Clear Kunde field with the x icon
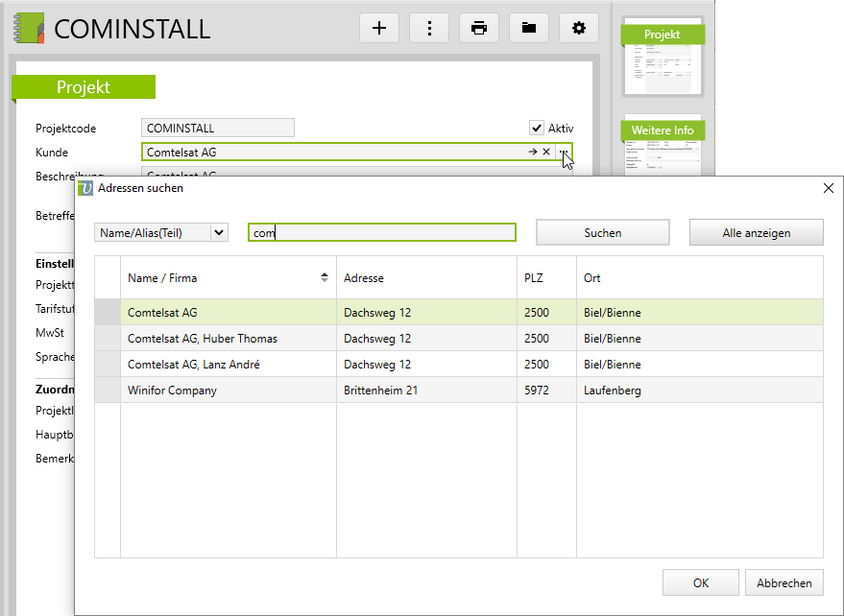 pos(546,153)
